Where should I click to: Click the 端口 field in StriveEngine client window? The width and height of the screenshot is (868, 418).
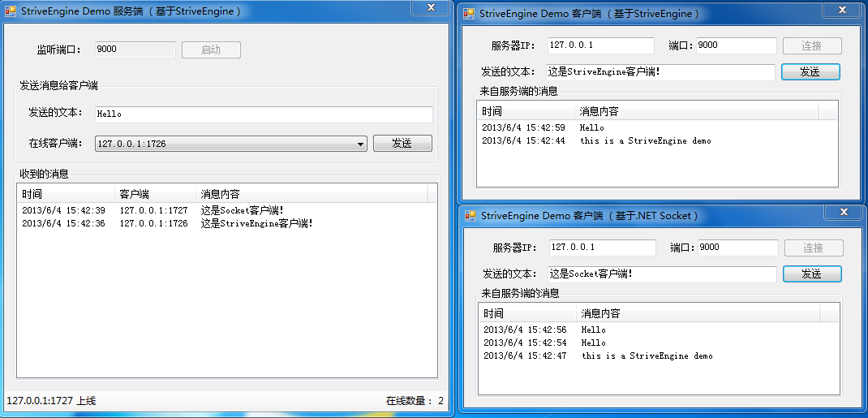coord(737,45)
